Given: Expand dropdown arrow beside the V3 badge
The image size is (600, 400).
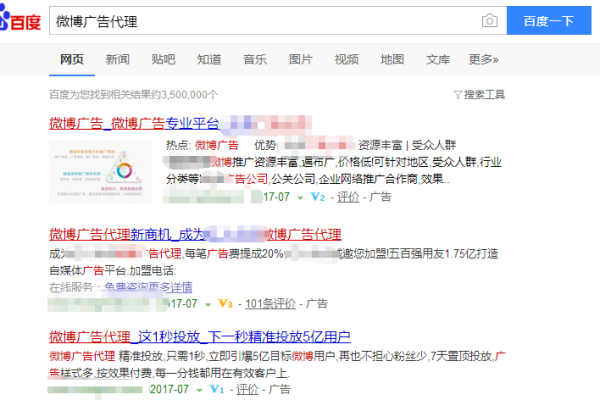Looking at the screenshot, I should coord(208,305).
